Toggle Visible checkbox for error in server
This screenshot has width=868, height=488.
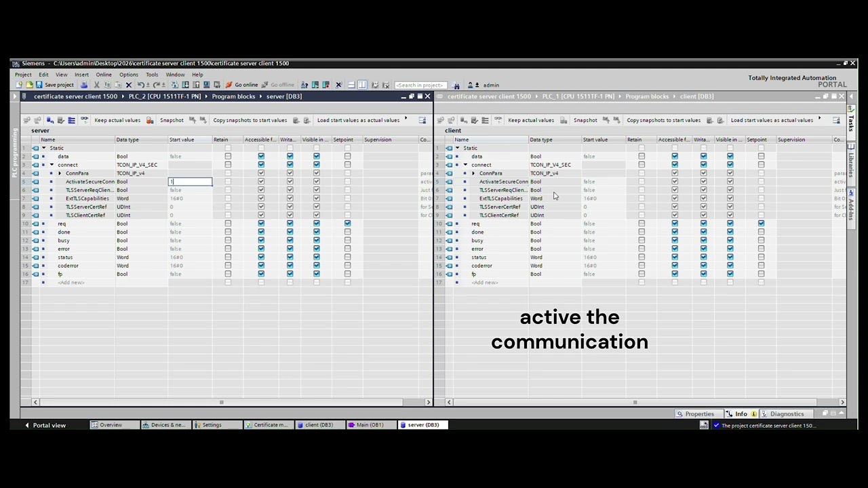(x=316, y=249)
